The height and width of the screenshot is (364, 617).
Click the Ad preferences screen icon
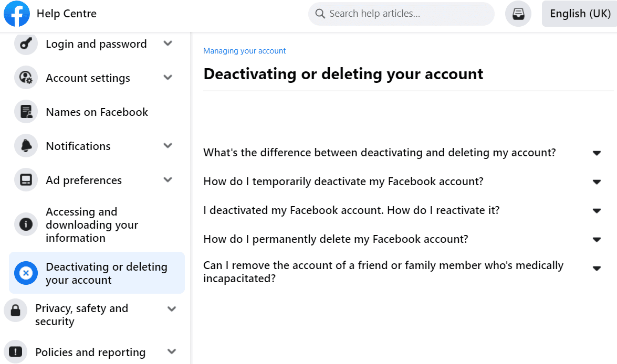(26, 180)
